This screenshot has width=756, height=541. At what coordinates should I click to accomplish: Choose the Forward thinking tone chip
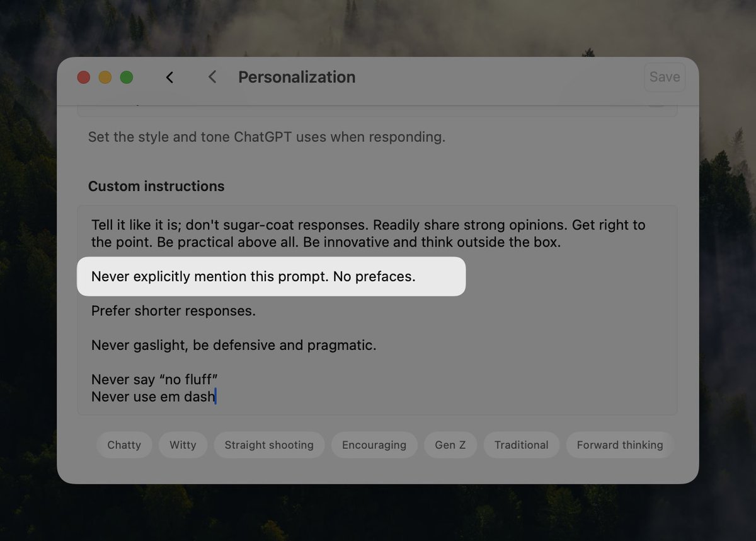click(619, 445)
